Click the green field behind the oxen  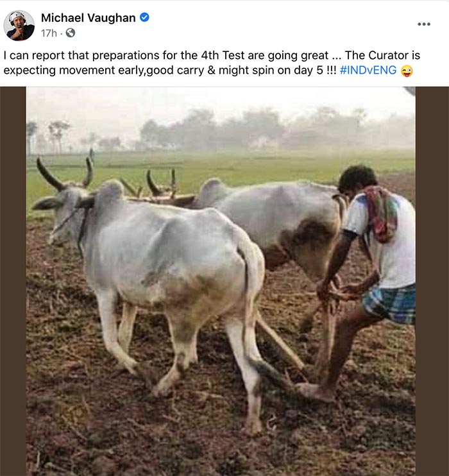tap(243, 167)
